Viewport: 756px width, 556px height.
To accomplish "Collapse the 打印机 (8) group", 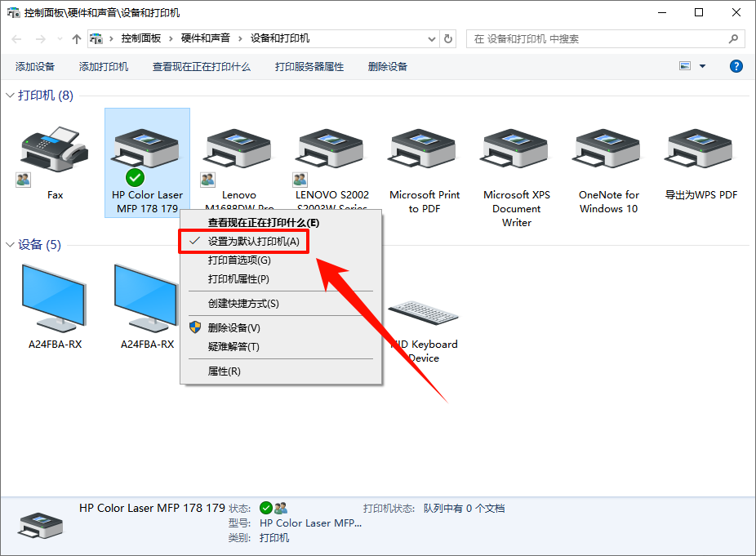I will point(10,96).
